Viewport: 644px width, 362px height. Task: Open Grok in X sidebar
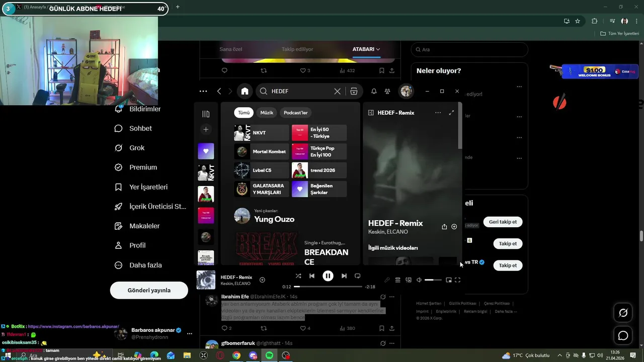[x=130, y=148]
